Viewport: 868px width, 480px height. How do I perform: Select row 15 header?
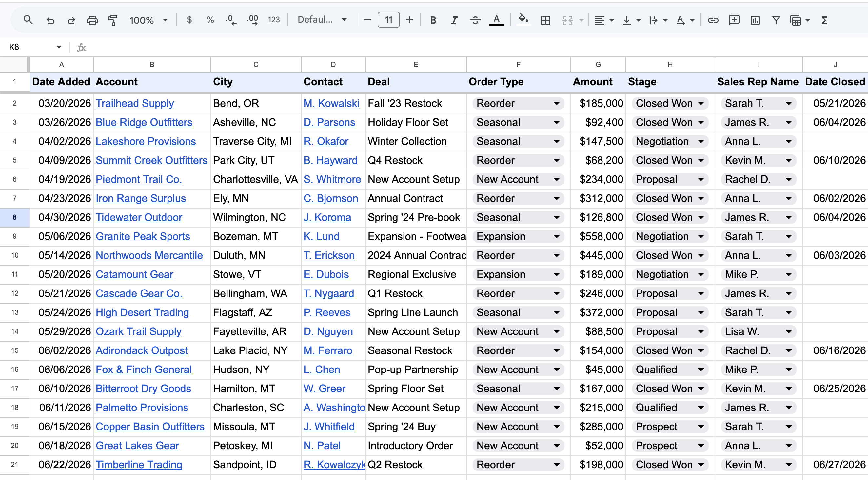pos(14,350)
